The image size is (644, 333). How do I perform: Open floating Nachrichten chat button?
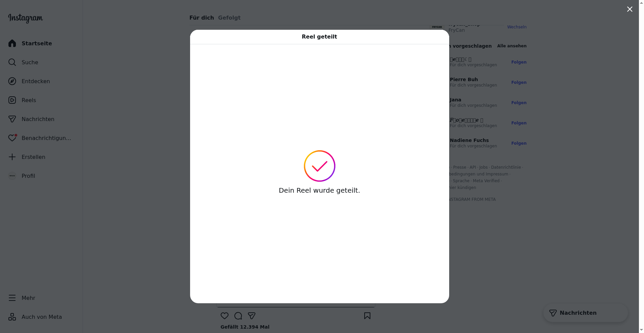(x=585, y=313)
